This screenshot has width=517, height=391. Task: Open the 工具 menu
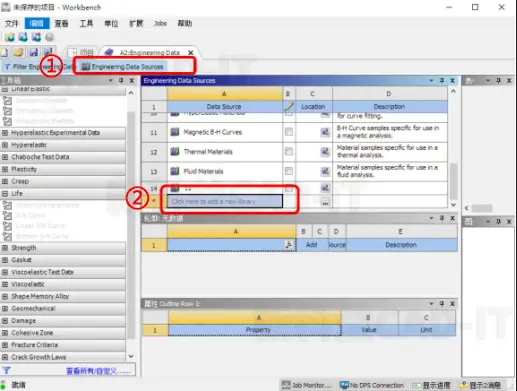click(x=86, y=23)
